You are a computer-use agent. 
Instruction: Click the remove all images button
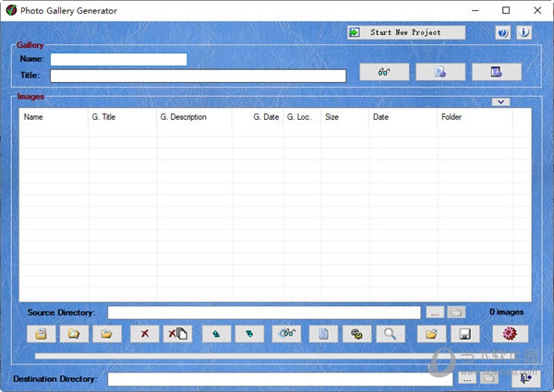(x=177, y=334)
